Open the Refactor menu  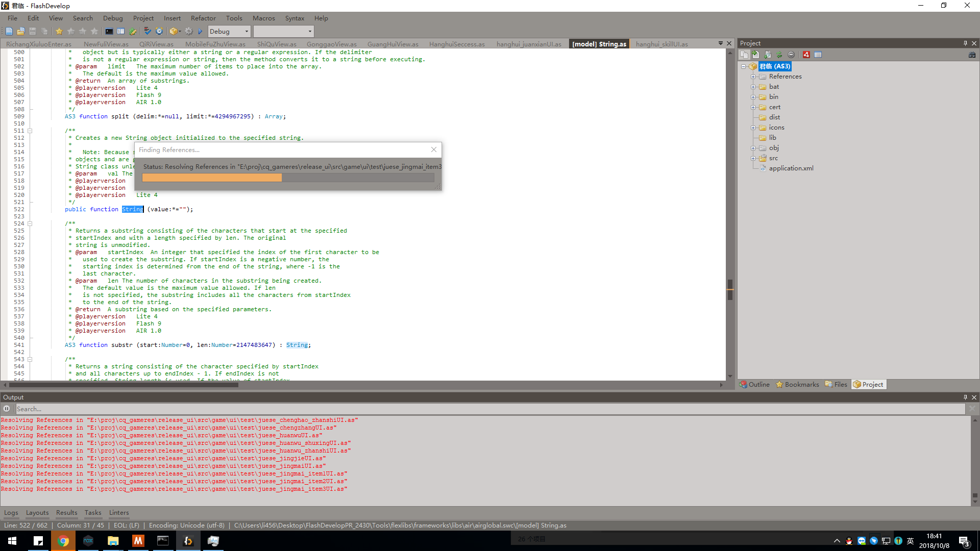[x=203, y=18]
